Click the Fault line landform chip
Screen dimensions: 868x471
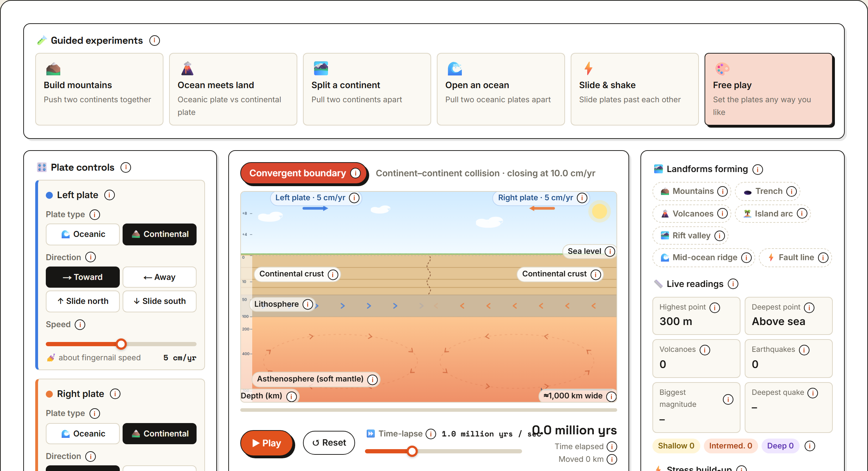click(795, 258)
